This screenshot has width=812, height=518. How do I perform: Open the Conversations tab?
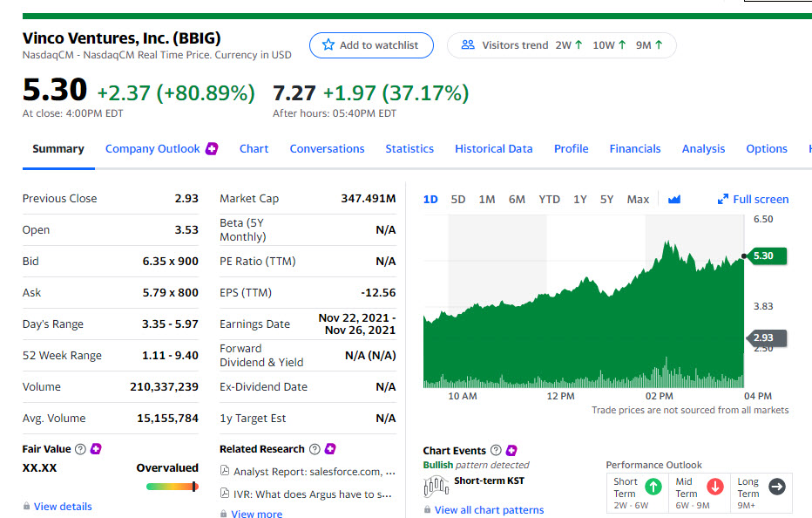tap(327, 149)
